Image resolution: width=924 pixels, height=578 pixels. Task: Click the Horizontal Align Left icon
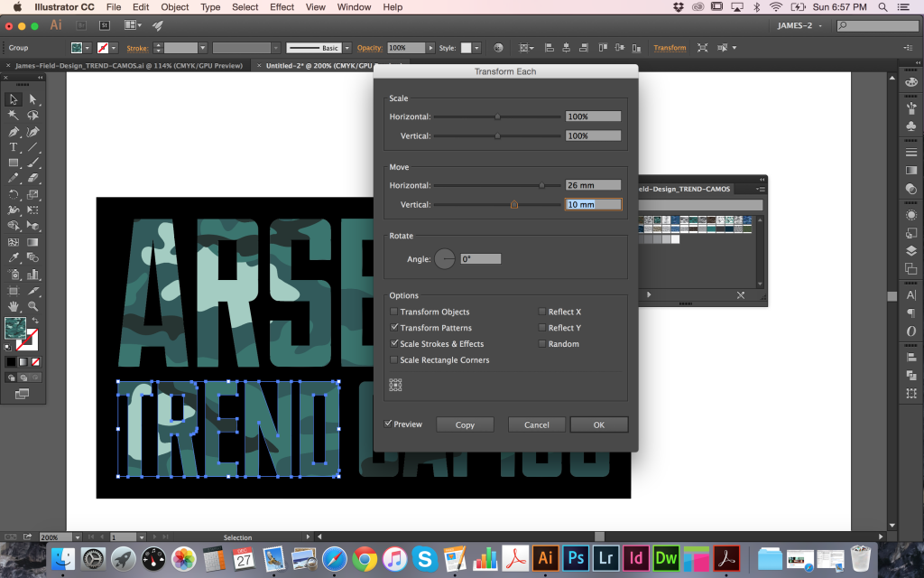coord(550,48)
